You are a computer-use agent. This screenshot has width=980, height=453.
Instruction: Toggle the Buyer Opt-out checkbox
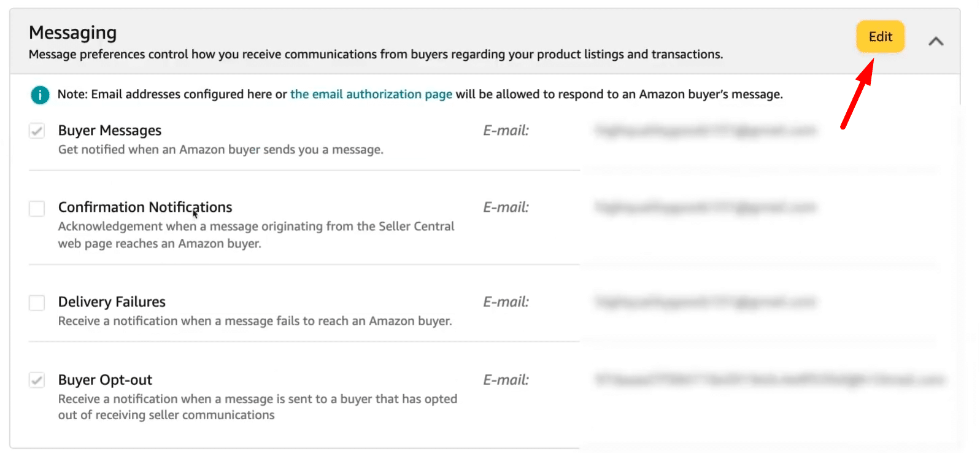pos(37,381)
